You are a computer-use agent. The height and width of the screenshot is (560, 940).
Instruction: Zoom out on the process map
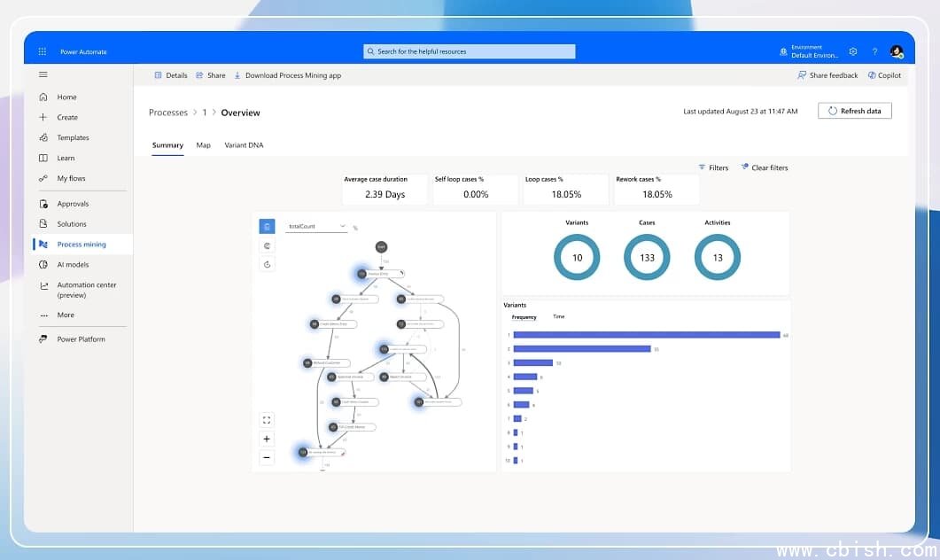tap(267, 457)
